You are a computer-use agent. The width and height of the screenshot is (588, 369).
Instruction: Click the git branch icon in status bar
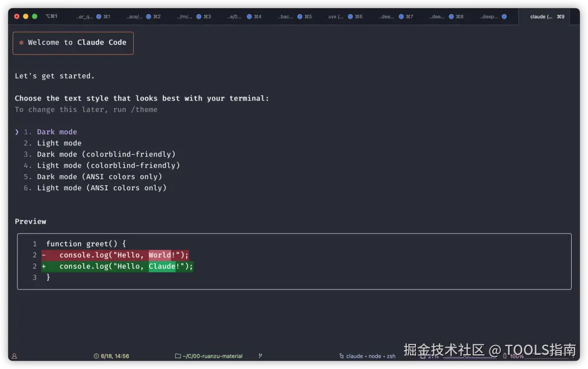pyautogui.click(x=260, y=356)
